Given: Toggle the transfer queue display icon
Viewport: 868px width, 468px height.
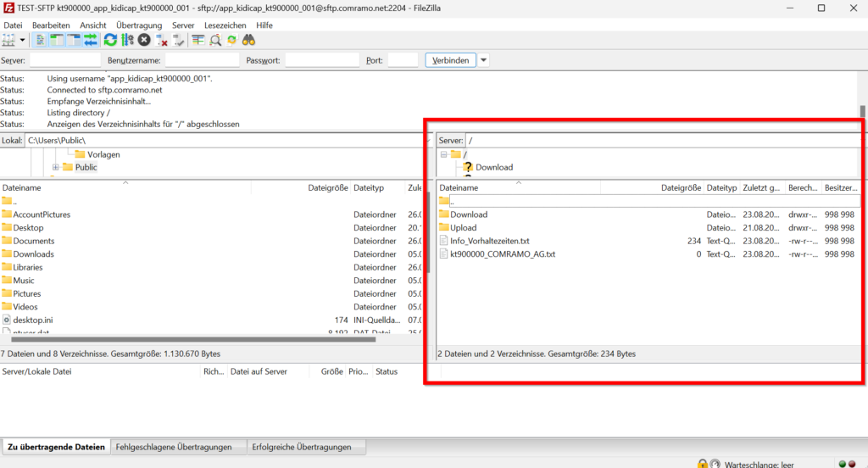Looking at the screenshot, I should 90,40.
